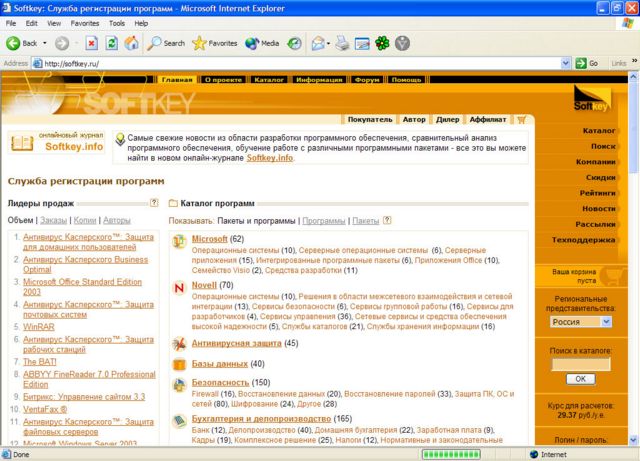The image size is (640, 461).
Task: Show only Программы in the catalog
Action: tap(324, 220)
